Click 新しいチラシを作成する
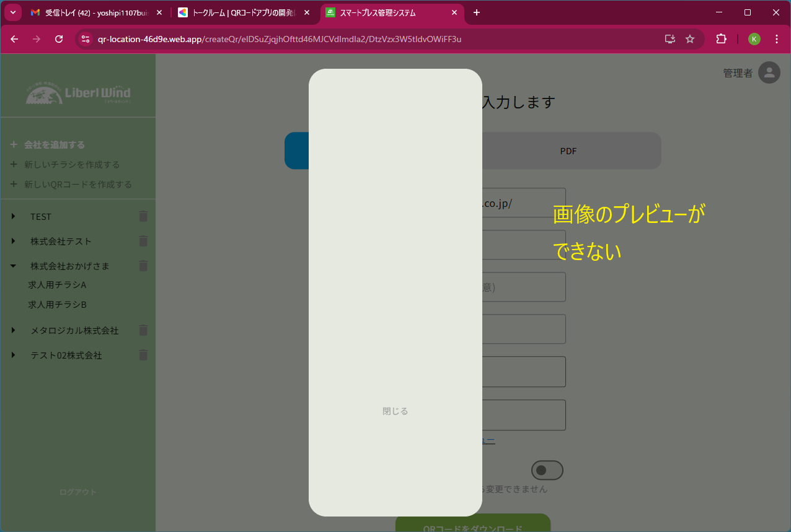 pyautogui.click(x=65, y=165)
